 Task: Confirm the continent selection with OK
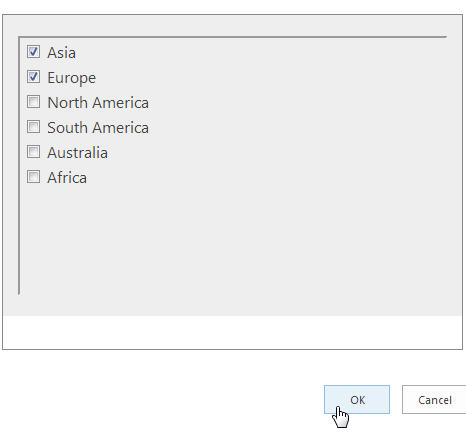[x=357, y=400]
